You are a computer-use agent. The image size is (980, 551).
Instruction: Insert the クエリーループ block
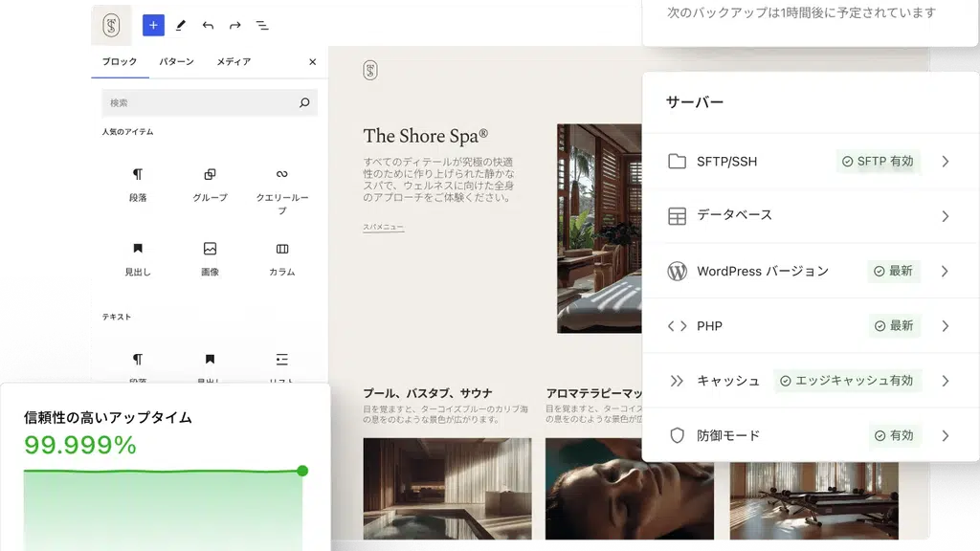282,190
